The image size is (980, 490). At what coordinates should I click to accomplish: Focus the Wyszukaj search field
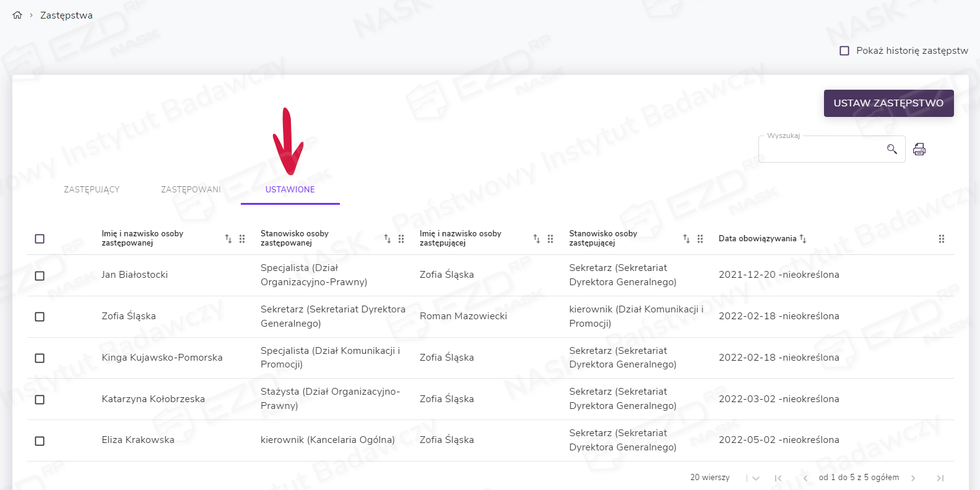[820, 150]
